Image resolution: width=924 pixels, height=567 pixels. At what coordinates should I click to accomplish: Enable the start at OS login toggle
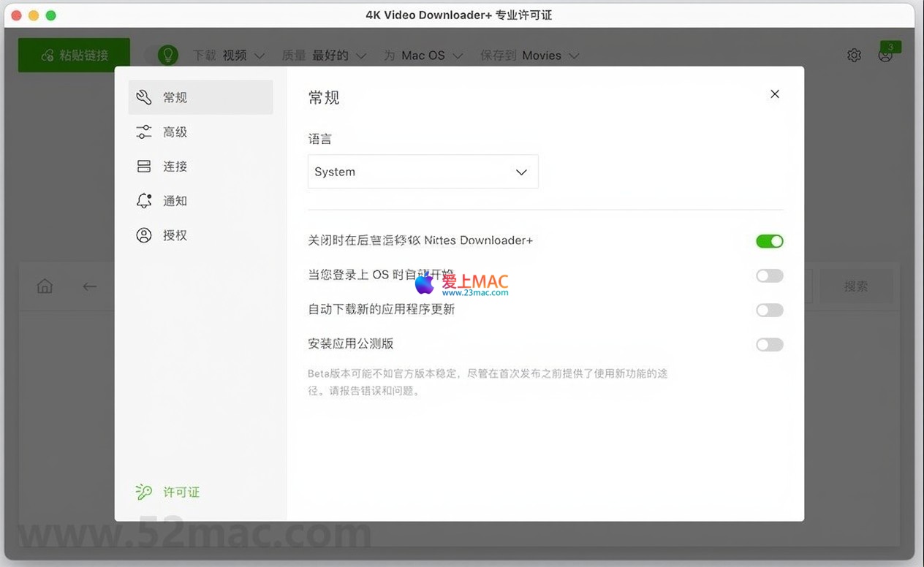pyautogui.click(x=769, y=275)
